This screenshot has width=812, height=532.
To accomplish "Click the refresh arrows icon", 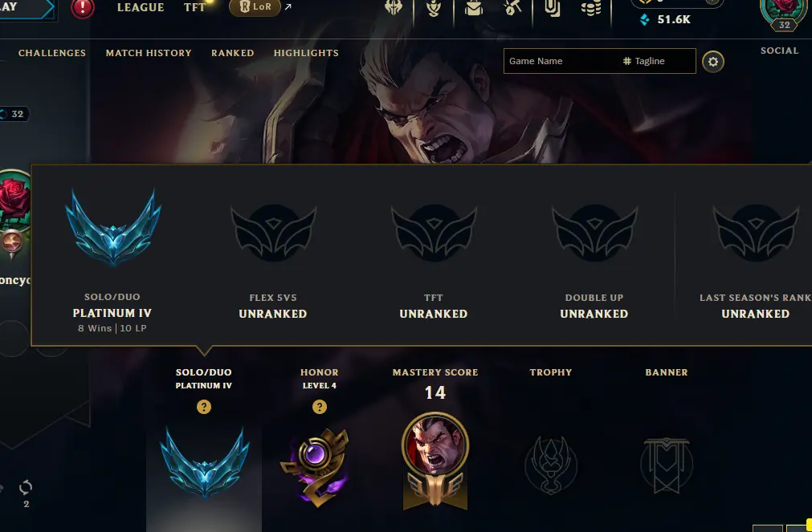I will [x=26, y=488].
